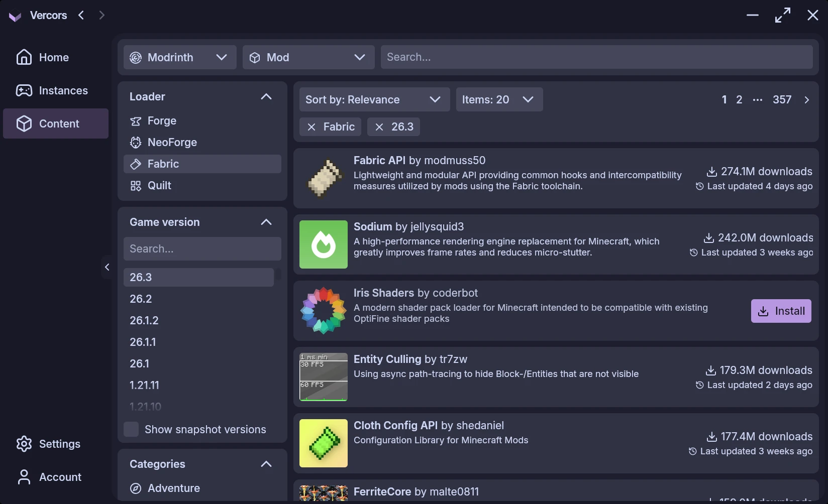This screenshot has height=504, width=828.
Task: Click the Sodium flame thumbnail
Action: coord(324,244)
